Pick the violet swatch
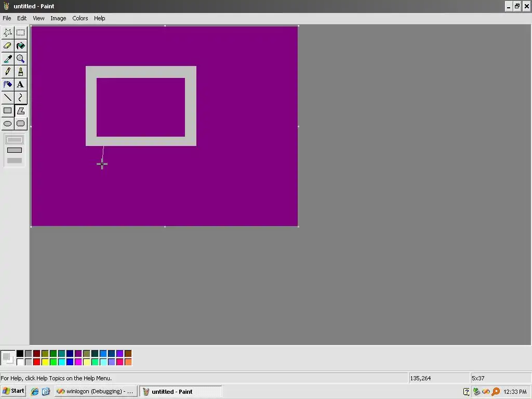Image resolution: width=532 pixels, height=399 pixels. 120,353
